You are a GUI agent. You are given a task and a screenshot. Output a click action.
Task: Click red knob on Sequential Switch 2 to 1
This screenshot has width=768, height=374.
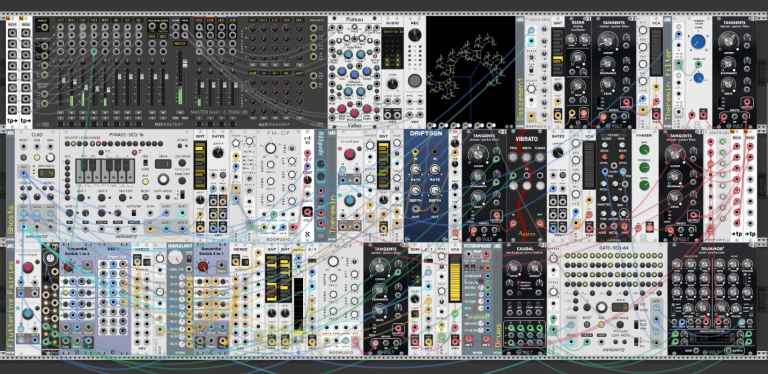[x=202, y=267]
